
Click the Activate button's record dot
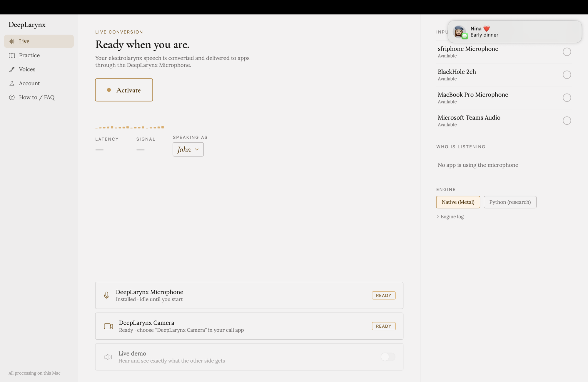109,90
